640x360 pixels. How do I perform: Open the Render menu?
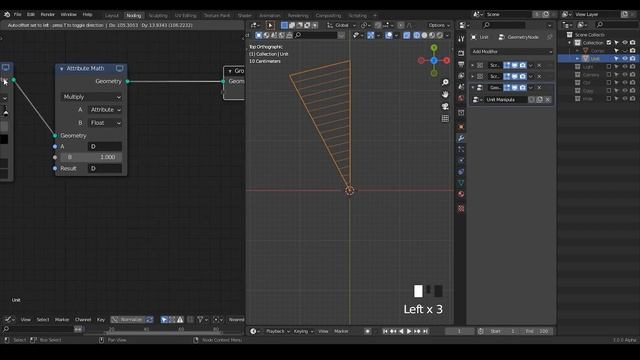[48, 14]
